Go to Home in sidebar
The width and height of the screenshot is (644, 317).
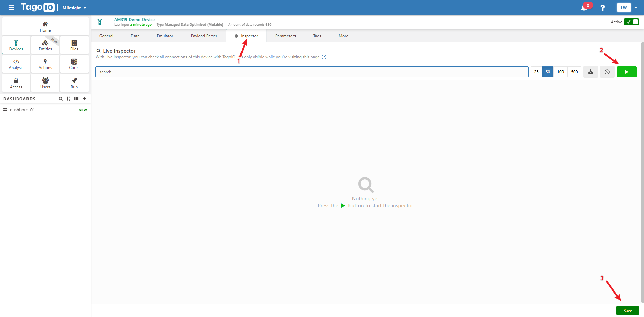[x=45, y=27]
